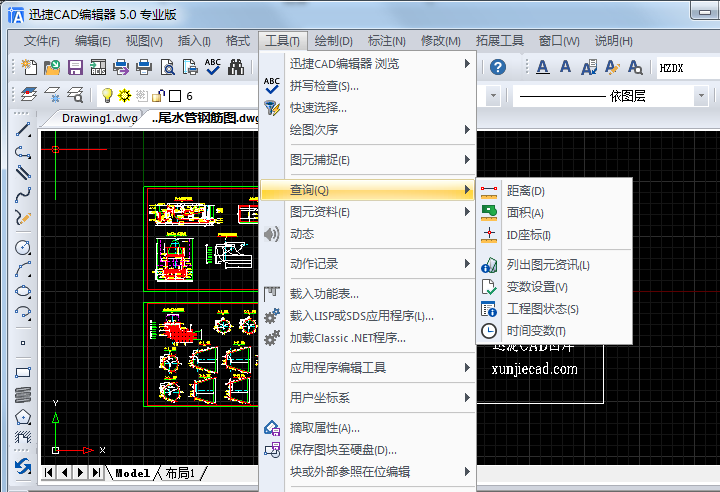Click the binoculars Find icon
This screenshot has width=720, height=492.
(236, 67)
